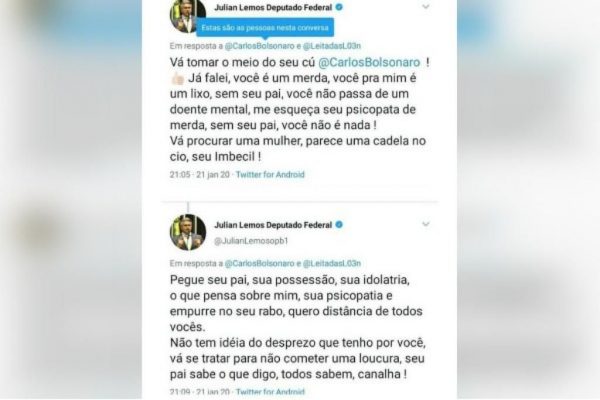600x400 pixels.
Task: Click @LeitadasL03n in the second reply line
Action: tap(332, 264)
